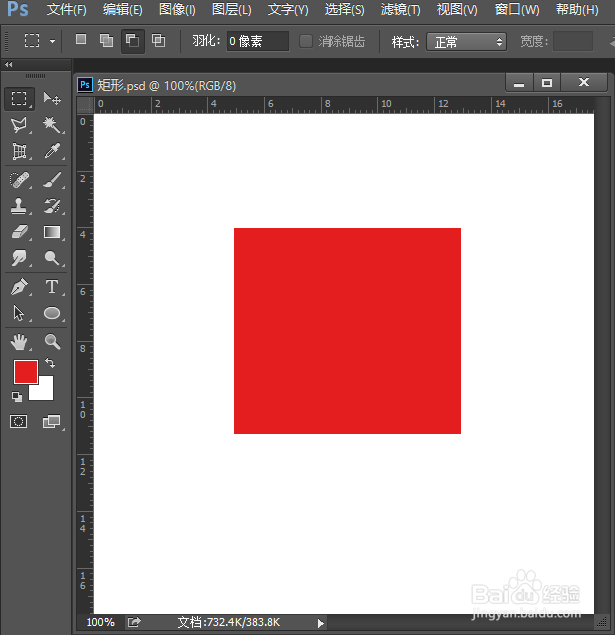Minimize the 矩形.psd document window
The width and height of the screenshot is (615, 635).
(519, 83)
